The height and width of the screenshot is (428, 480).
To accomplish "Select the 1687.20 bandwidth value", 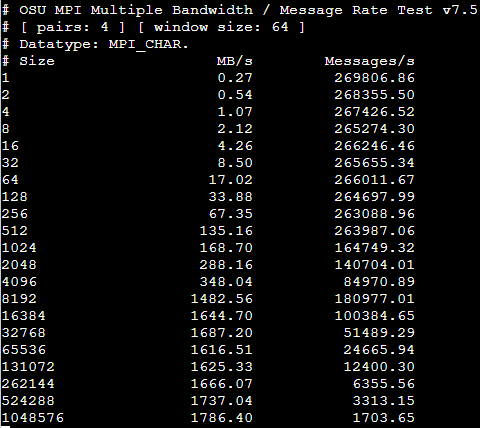I will point(221,333).
